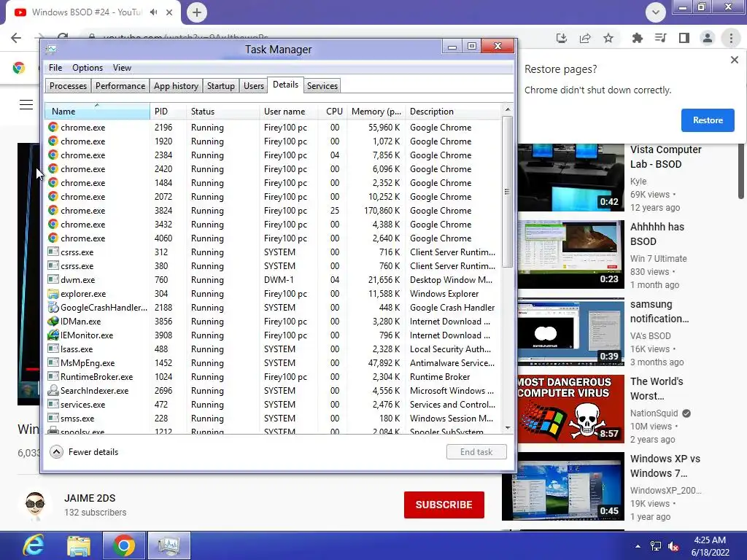Screen dimensions: 747x560
Task: Collapse with Fewer details chevron
Action: pyautogui.click(x=56, y=452)
